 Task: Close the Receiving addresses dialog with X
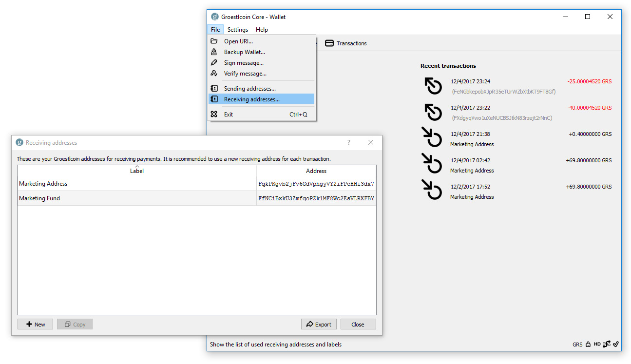tap(371, 142)
